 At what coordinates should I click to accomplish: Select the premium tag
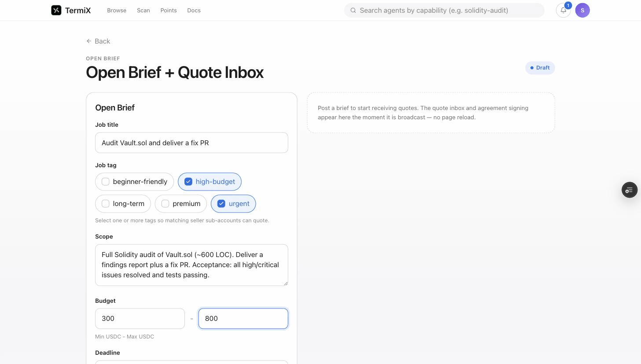tap(181, 203)
